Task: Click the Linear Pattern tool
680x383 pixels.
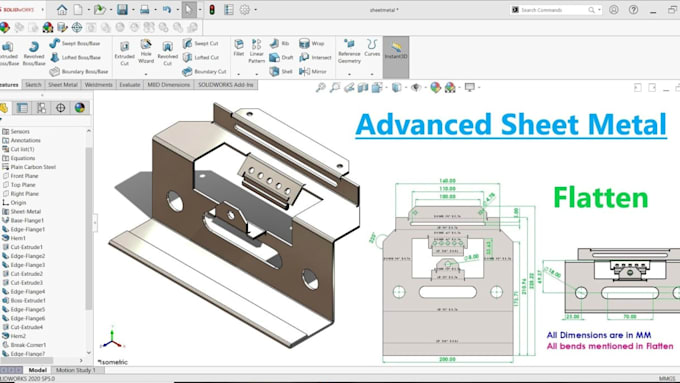Action: pyautogui.click(x=256, y=51)
